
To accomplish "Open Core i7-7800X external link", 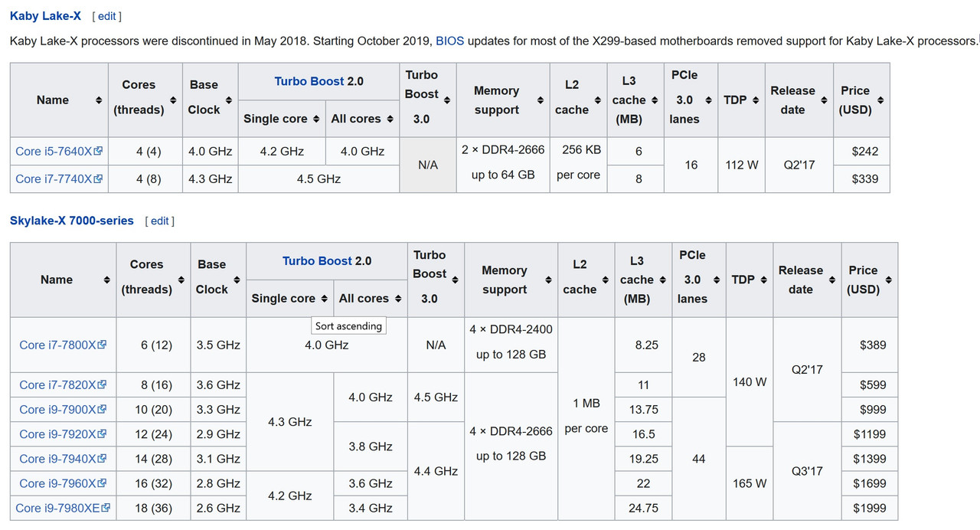I will (x=63, y=345).
